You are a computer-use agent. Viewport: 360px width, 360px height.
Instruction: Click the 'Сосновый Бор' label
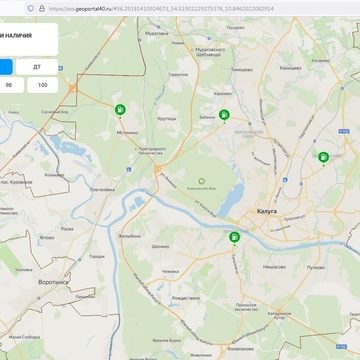[55, 112]
